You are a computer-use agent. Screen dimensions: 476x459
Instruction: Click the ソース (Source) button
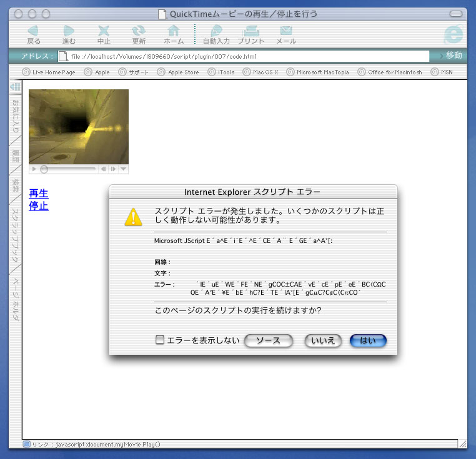pos(269,340)
